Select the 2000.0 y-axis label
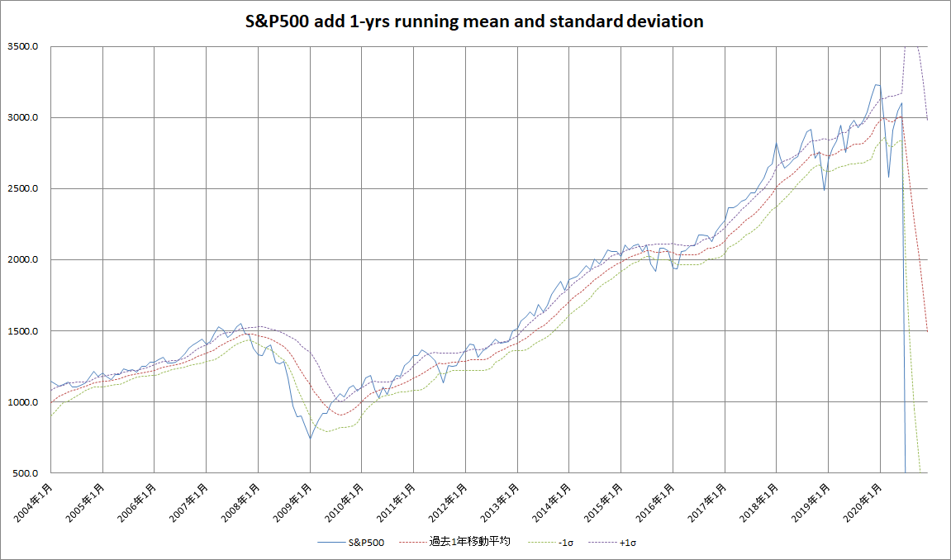Viewport: 951px width, 560px height. [24, 260]
